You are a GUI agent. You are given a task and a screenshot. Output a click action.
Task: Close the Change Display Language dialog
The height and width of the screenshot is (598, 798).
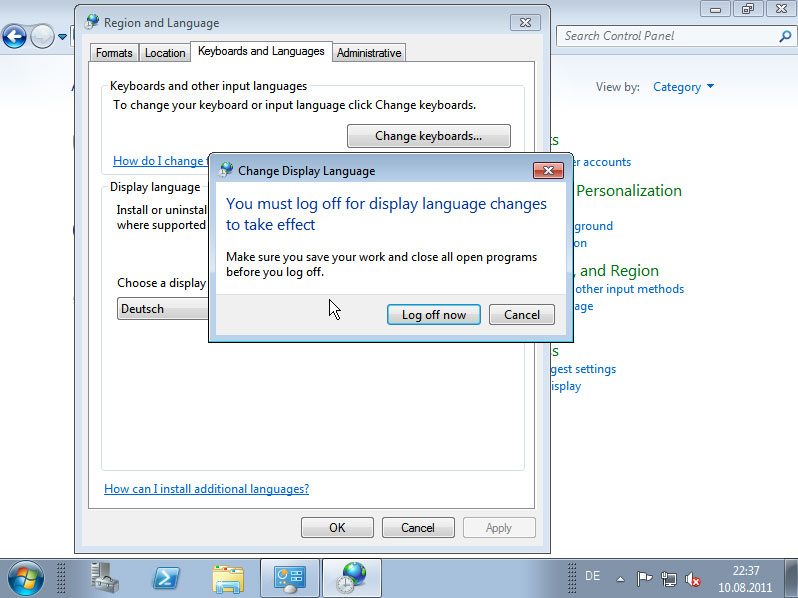click(547, 170)
